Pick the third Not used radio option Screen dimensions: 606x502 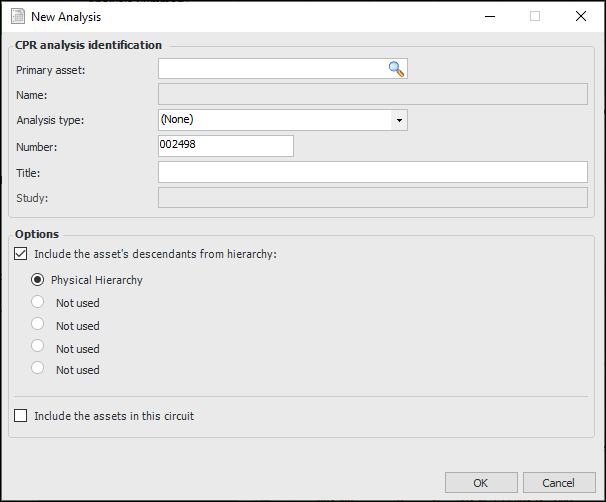point(38,346)
